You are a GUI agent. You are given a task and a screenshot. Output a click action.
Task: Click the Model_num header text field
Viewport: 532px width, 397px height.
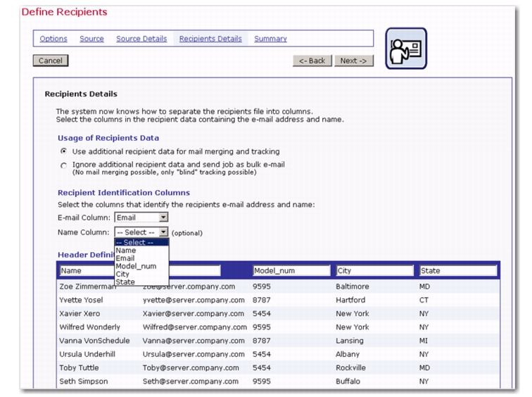[x=291, y=270]
